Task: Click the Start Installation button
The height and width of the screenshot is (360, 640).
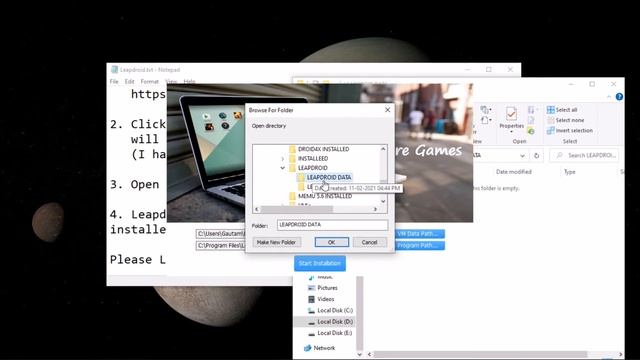Action: pos(320,263)
